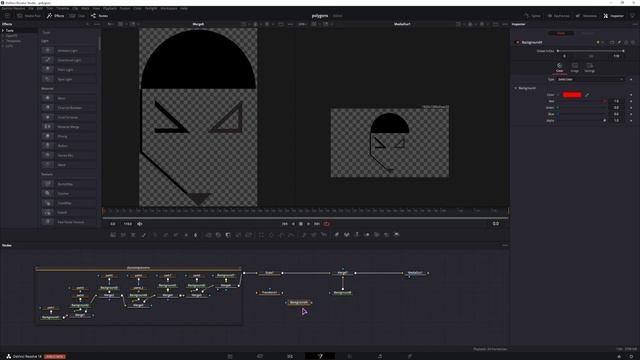Add a Renderer3D node from the toolbar
The width and height of the screenshot is (640, 360).
point(396,235)
